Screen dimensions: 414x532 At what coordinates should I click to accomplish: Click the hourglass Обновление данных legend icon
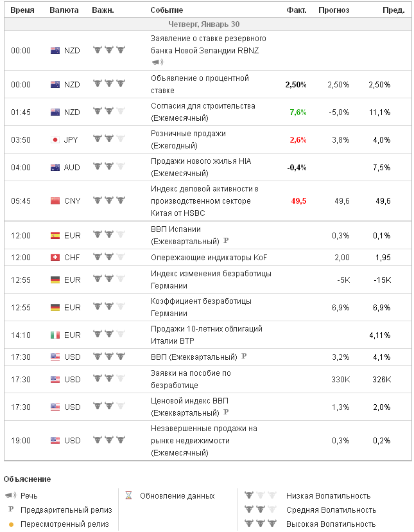pos(128,495)
